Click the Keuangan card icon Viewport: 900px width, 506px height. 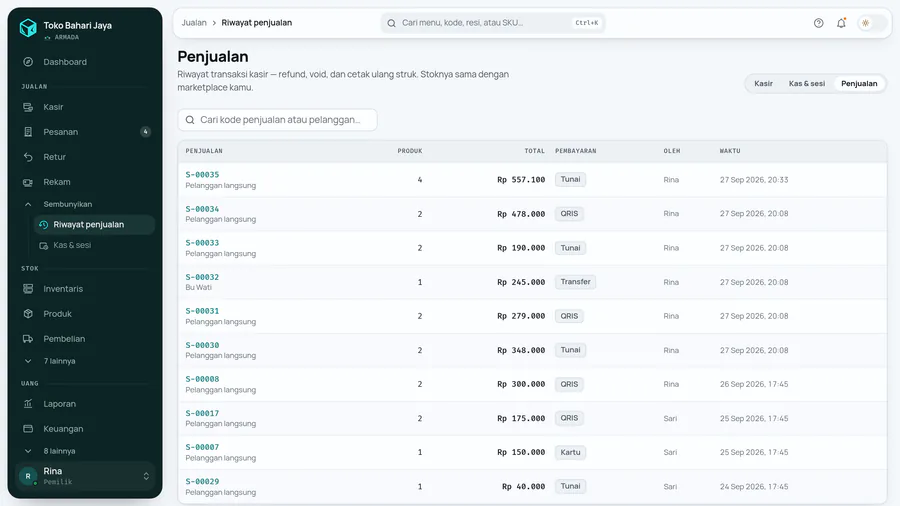(28, 429)
